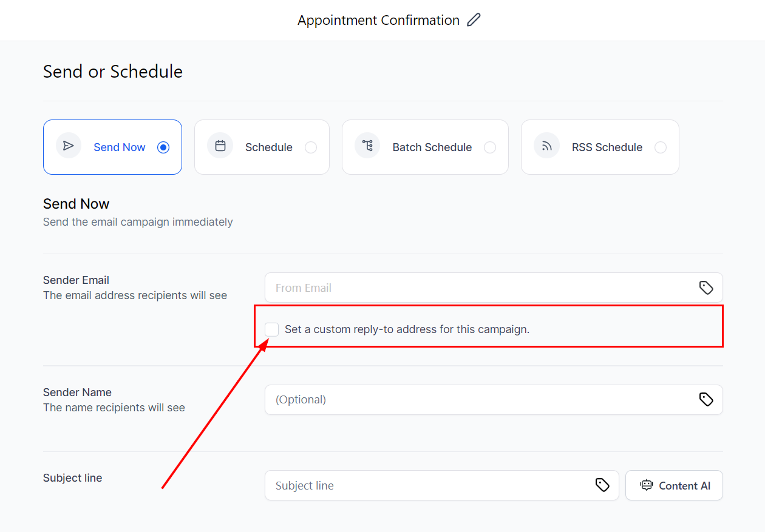
Task: Click the calendar Schedule icon
Action: point(220,146)
